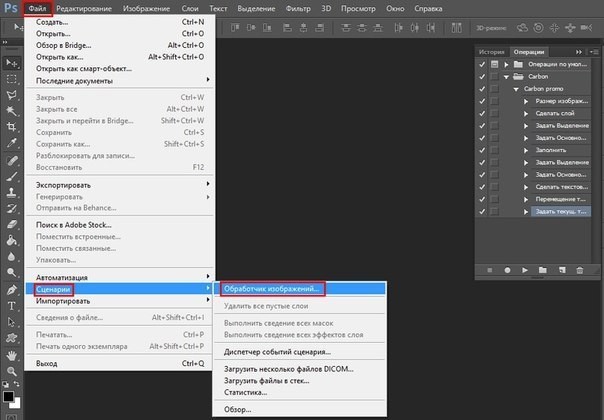
Task: Toggle checkmark for Carbon promo action
Action: pos(482,89)
